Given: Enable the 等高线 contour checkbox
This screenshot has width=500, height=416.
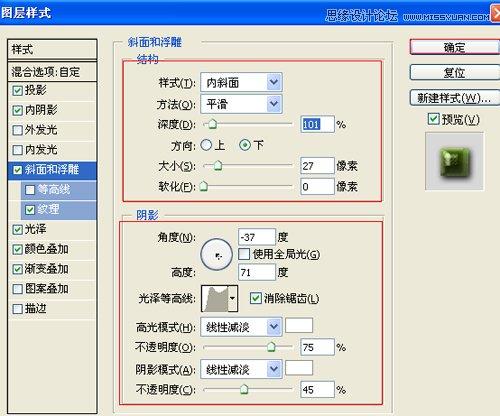Looking at the screenshot, I should pyautogui.click(x=30, y=190).
